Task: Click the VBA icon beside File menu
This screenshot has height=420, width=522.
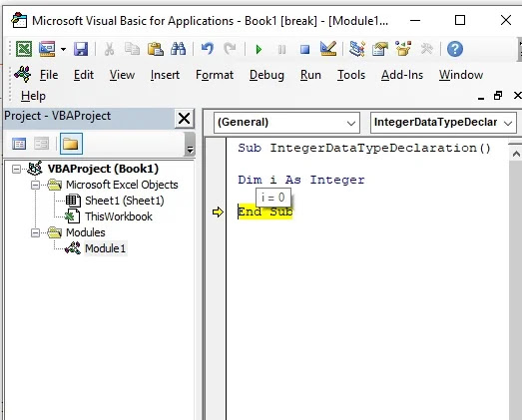Action: [x=23, y=74]
